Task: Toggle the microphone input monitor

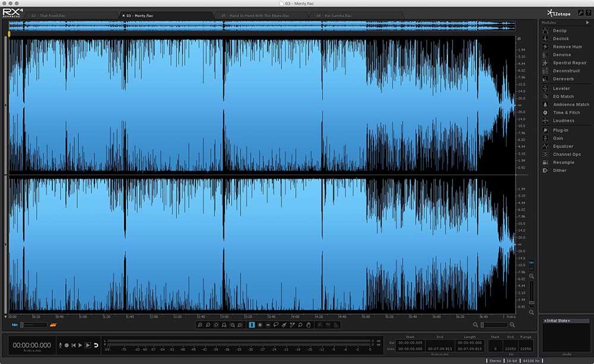Action: [60, 346]
